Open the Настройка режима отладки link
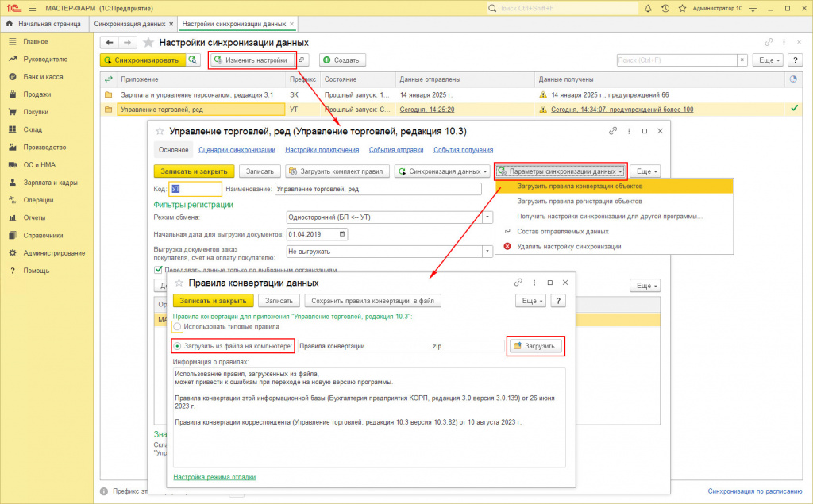 coord(214,477)
